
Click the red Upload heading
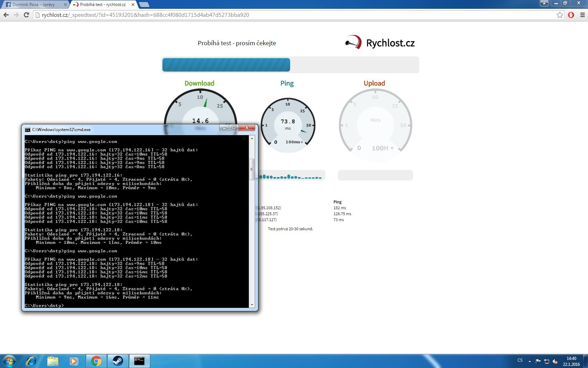[374, 83]
